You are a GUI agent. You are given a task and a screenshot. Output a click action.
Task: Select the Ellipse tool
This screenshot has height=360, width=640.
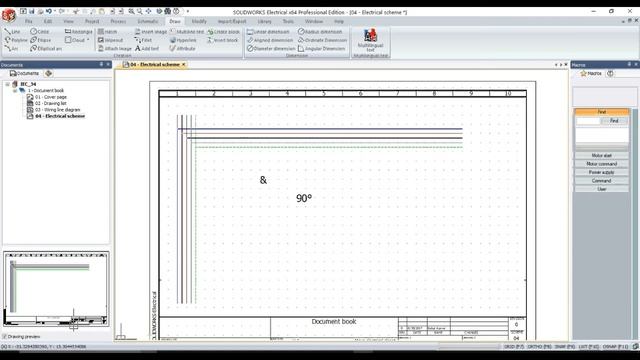pos(41,40)
